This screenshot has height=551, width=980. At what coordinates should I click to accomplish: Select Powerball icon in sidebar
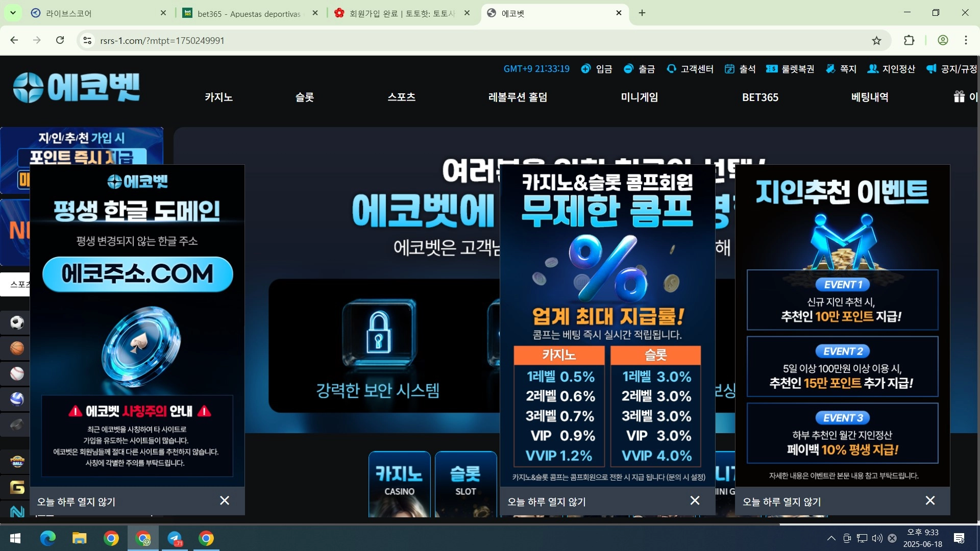(x=17, y=462)
